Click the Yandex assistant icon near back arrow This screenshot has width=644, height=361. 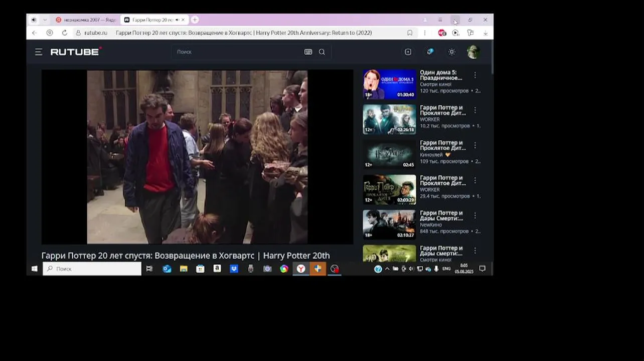(49, 33)
